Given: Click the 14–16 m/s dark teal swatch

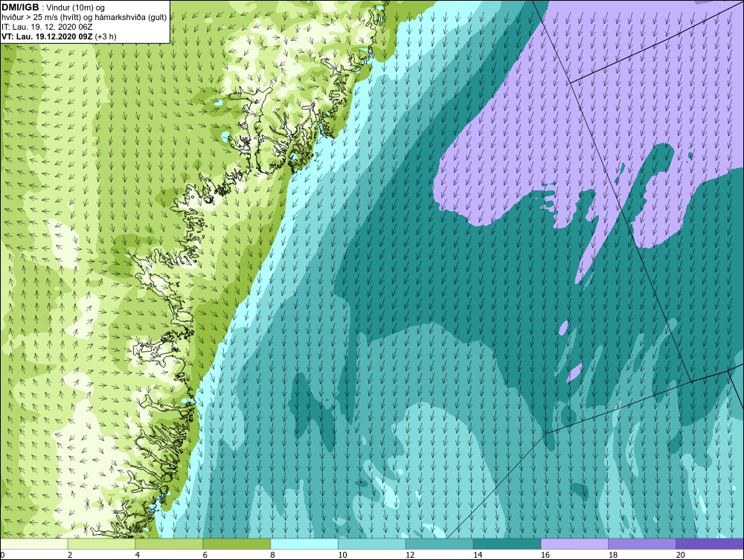Looking at the screenshot, I should click(507, 544).
